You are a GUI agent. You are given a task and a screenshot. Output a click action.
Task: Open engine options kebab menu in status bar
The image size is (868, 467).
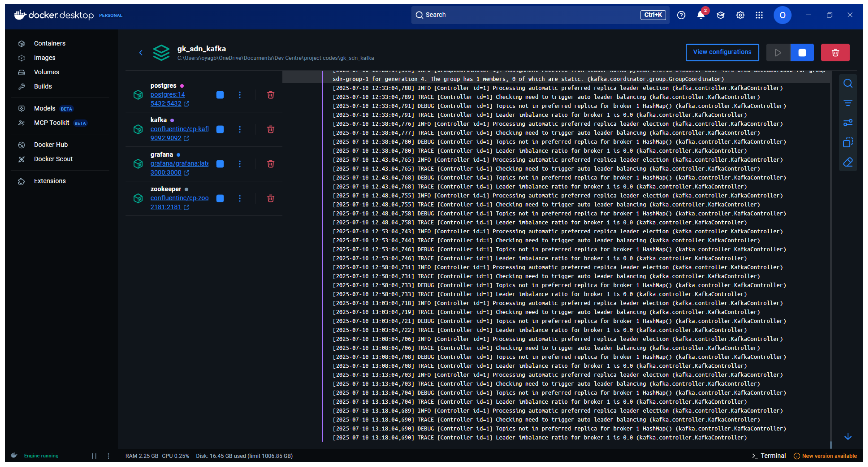108,456
